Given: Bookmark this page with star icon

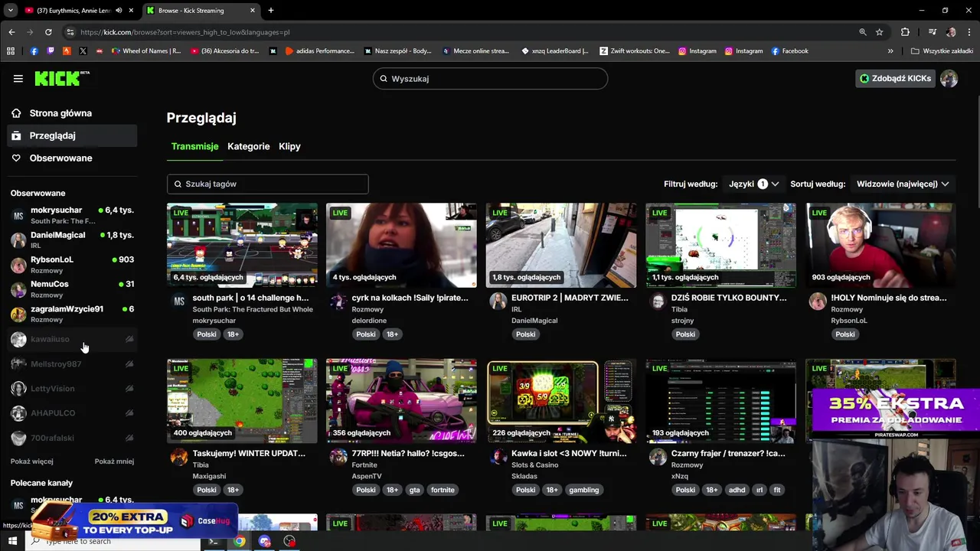Looking at the screenshot, I should [880, 32].
